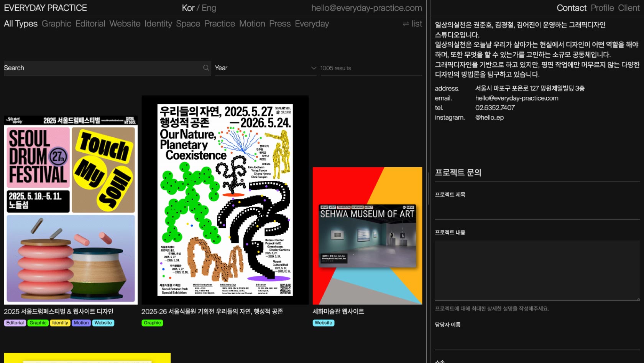Screen dimensions: 644x363
Task: Click the studio address text
Action: pos(530,88)
